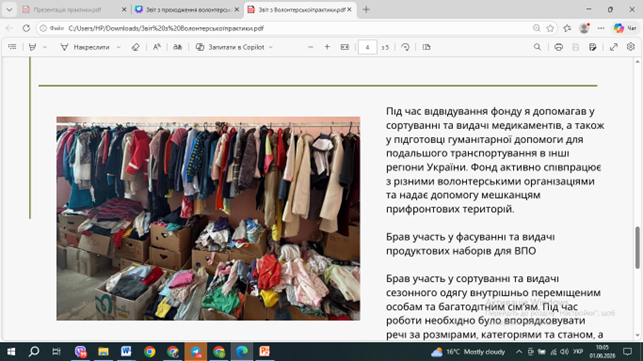Zoom in with the plus button
Screen dimensions: 643x361
point(327,47)
